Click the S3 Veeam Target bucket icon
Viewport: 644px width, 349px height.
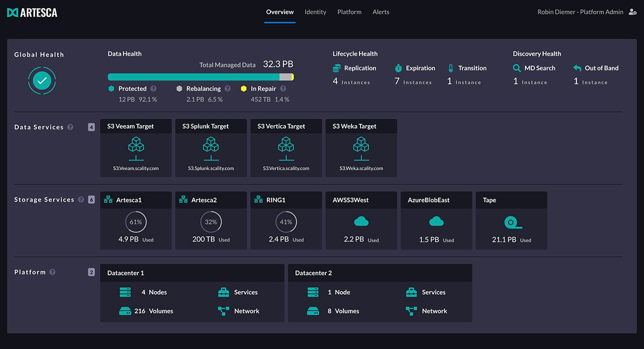(x=136, y=148)
